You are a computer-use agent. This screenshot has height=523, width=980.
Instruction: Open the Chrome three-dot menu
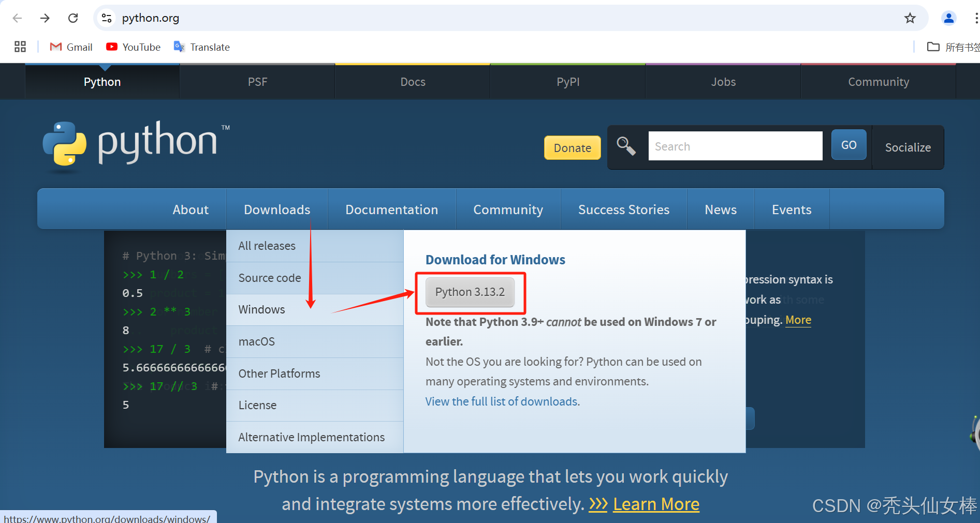click(976, 18)
